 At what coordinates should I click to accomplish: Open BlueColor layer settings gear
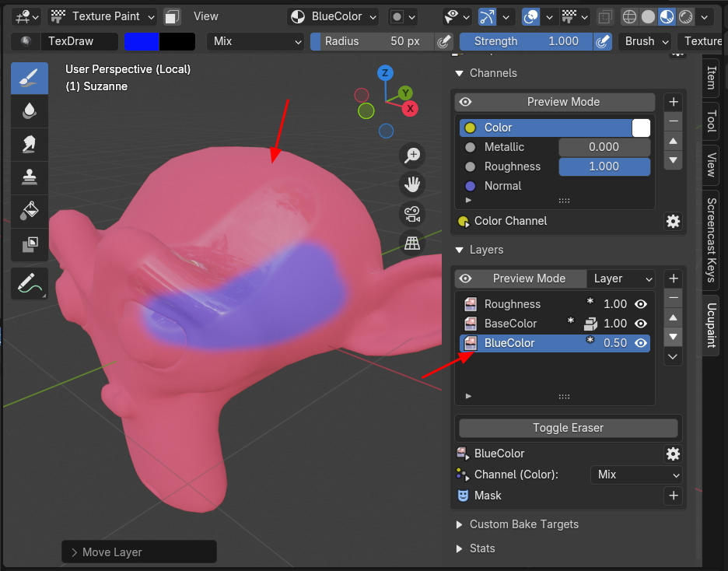click(x=673, y=454)
